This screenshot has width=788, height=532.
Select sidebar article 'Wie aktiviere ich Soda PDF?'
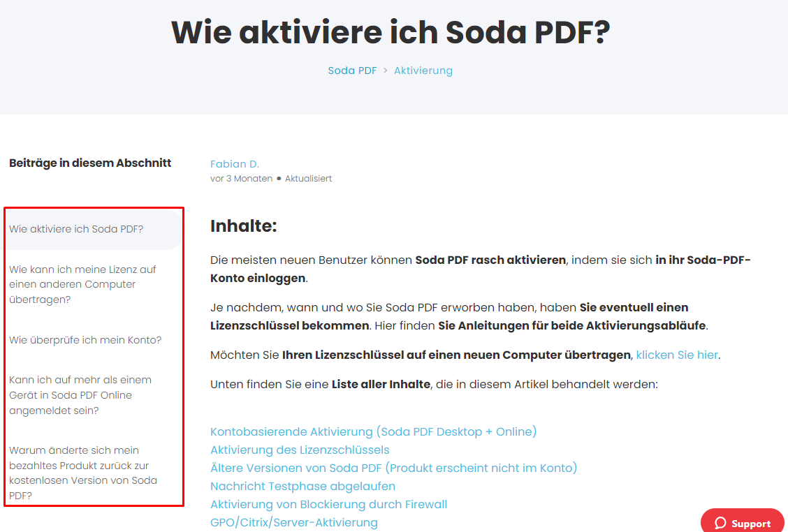coord(76,229)
